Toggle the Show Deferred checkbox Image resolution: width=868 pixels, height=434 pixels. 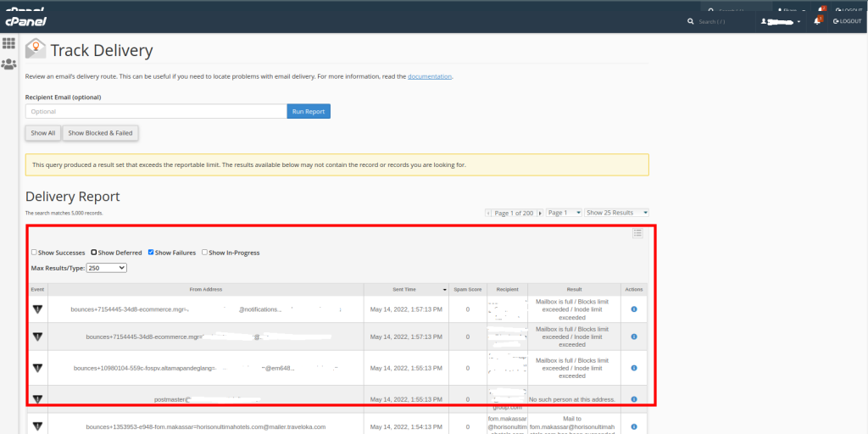pos(94,253)
